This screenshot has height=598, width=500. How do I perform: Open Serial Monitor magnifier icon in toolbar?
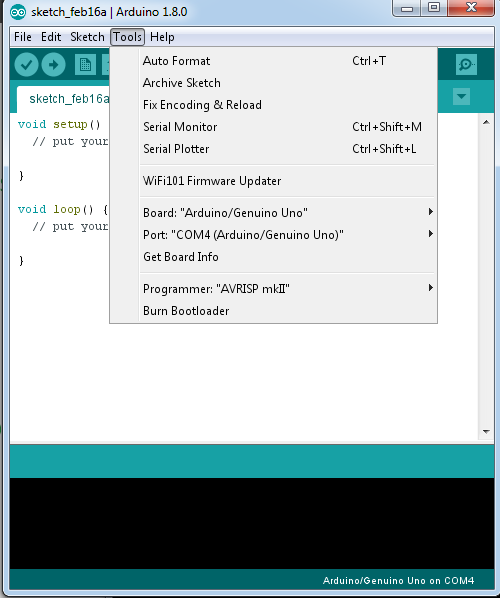coord(466,64)
